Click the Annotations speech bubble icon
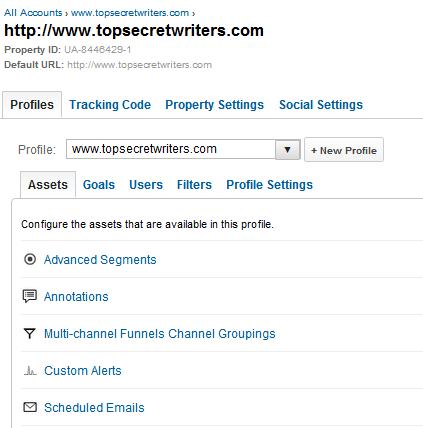 coord(30,296)
